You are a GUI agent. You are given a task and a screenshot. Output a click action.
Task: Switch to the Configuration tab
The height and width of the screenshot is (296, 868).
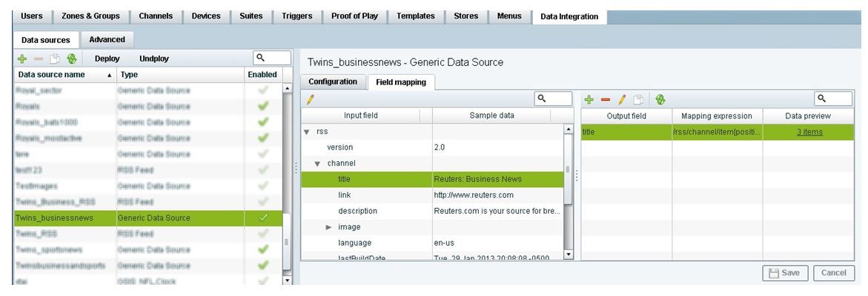(x=333, y=81)
